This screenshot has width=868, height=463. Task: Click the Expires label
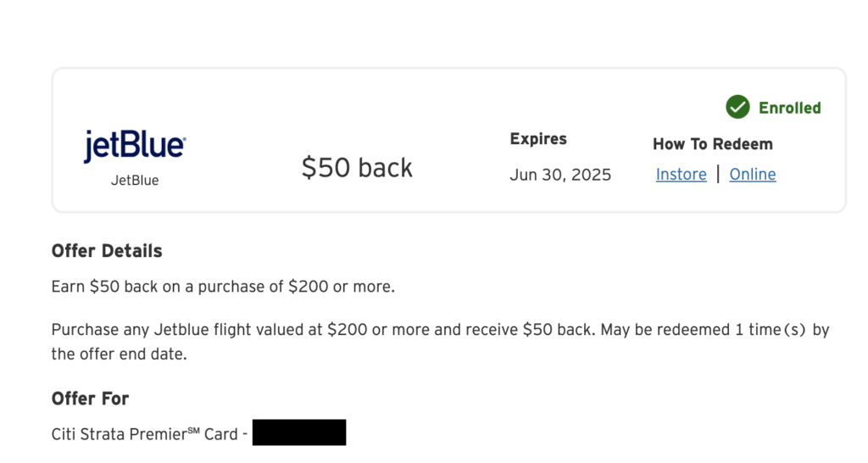click(x=538, y=139)
